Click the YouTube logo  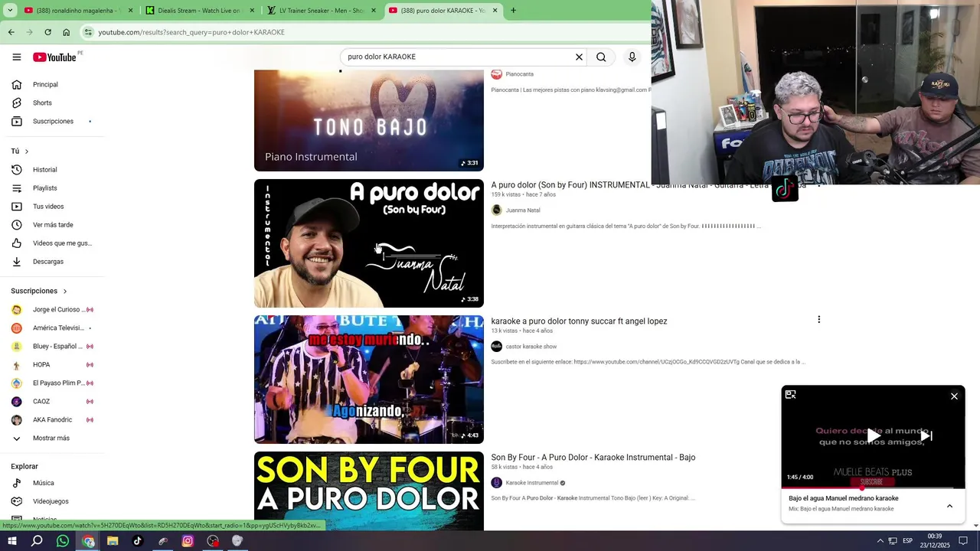(x=54, y=57)
